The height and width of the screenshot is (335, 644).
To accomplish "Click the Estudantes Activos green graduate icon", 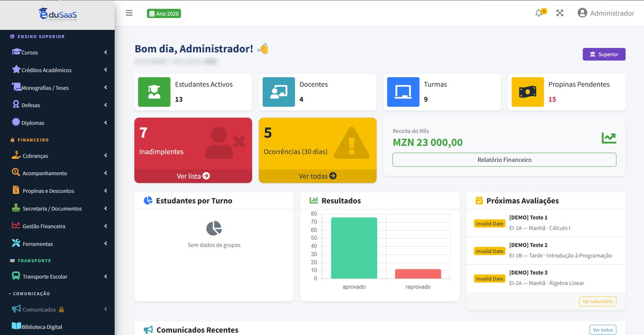I will pos(154,92).
